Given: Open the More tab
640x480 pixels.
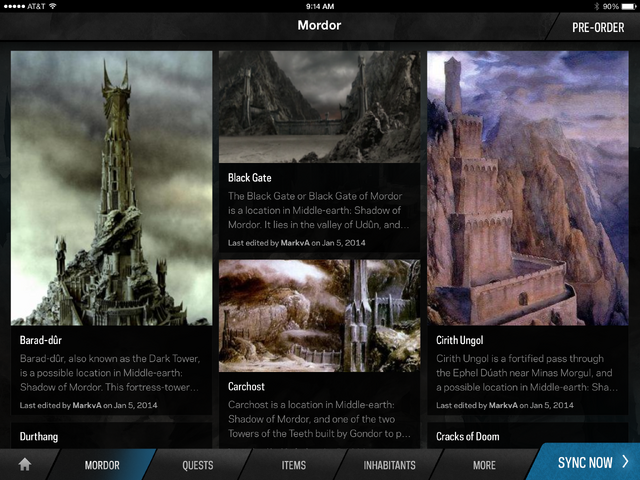Looking at the screenshot, I should tap(484, 465).
